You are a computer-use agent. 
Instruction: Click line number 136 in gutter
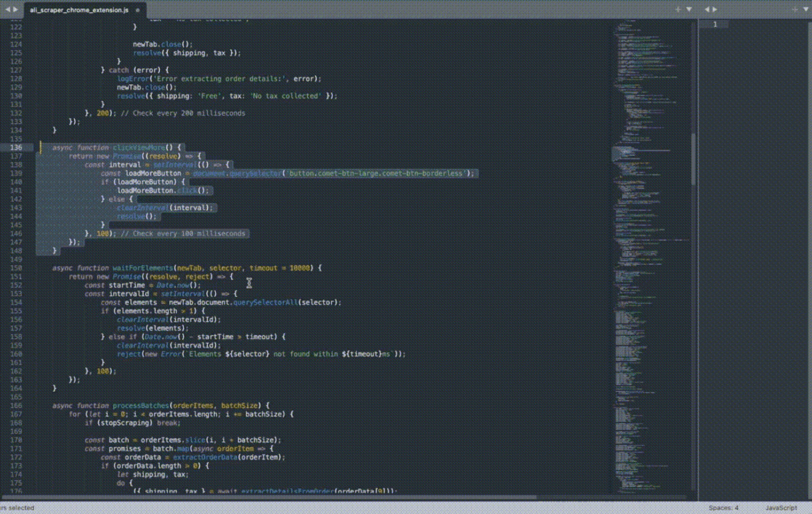click(15, 147)
